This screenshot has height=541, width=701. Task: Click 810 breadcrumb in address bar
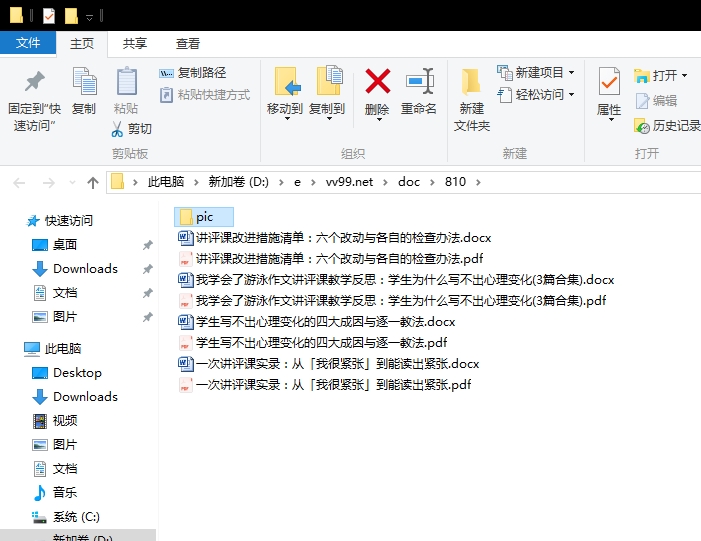click(455, 182)
